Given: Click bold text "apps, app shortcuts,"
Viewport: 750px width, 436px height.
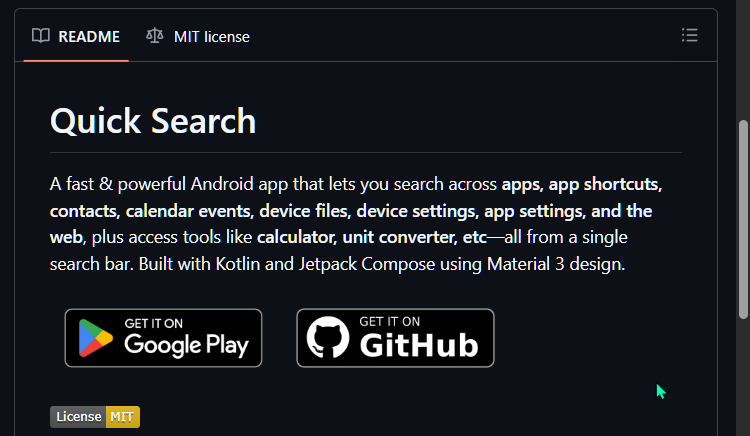Looking at the screenshot, I should (582, 185).
